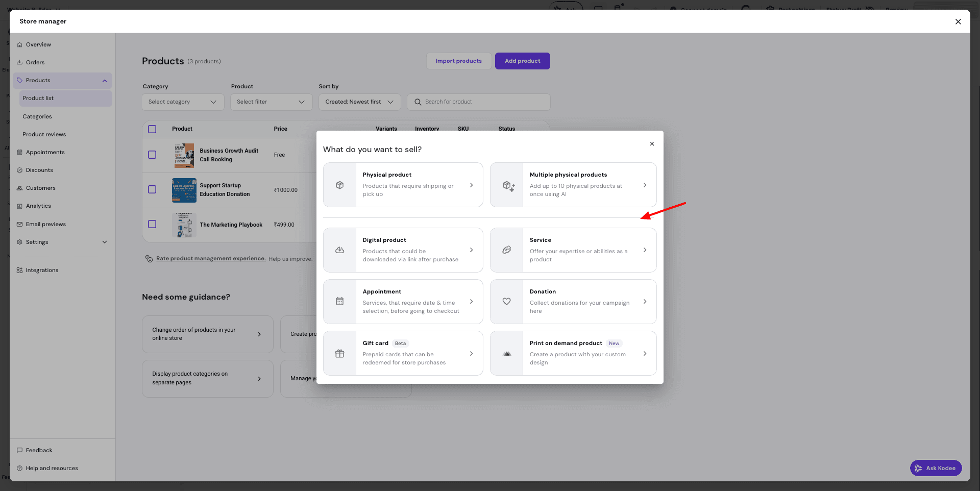Click the Service handshake icon
Screen dimensions: 980x491
pos(506,250)
